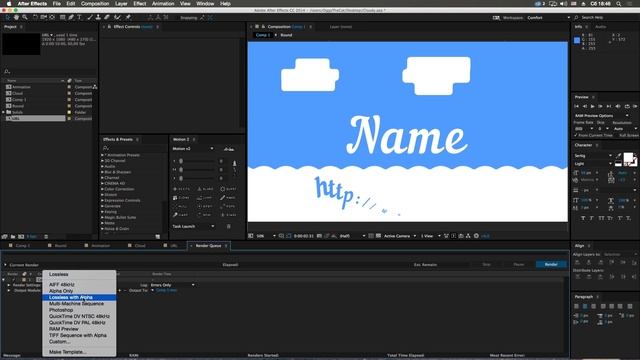Open the Active Camera dropdown
Viewport: 640px width, 360px height.
pyautogui.click(x=400, y=236)
